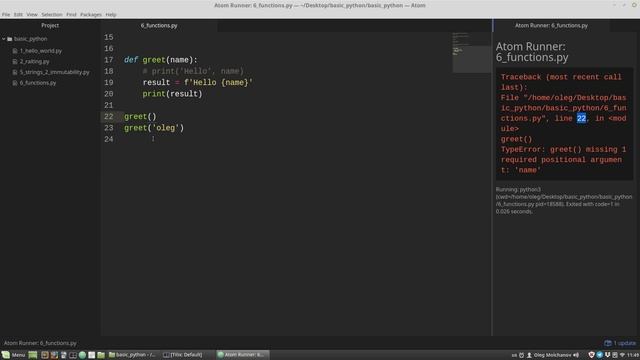The height and width of the screenshot is (360, 640).
Task: Click the Wi-Fi network tray icon
Action: coord(622,355)
